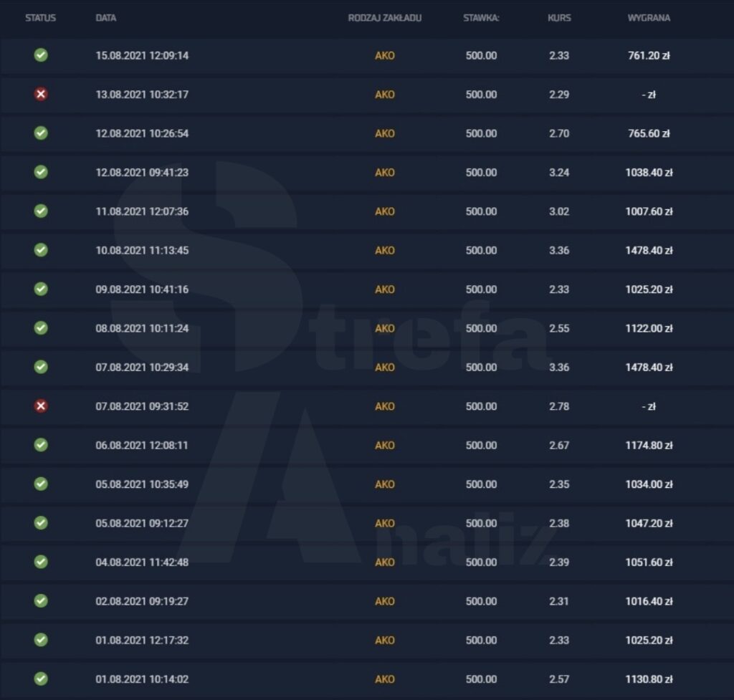
Task: Select the green check icon for 12.08.2021 09:41:23
Action: click(x=41, y=172)
